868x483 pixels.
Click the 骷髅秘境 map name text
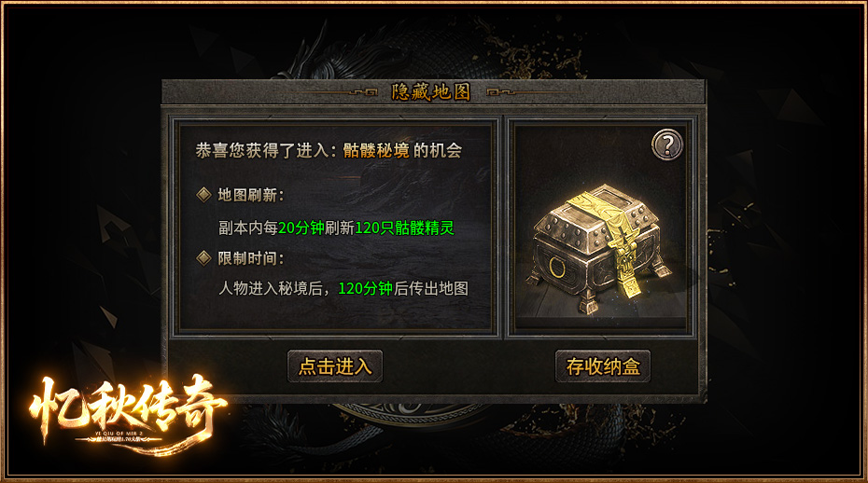click(x=376, y=150)
